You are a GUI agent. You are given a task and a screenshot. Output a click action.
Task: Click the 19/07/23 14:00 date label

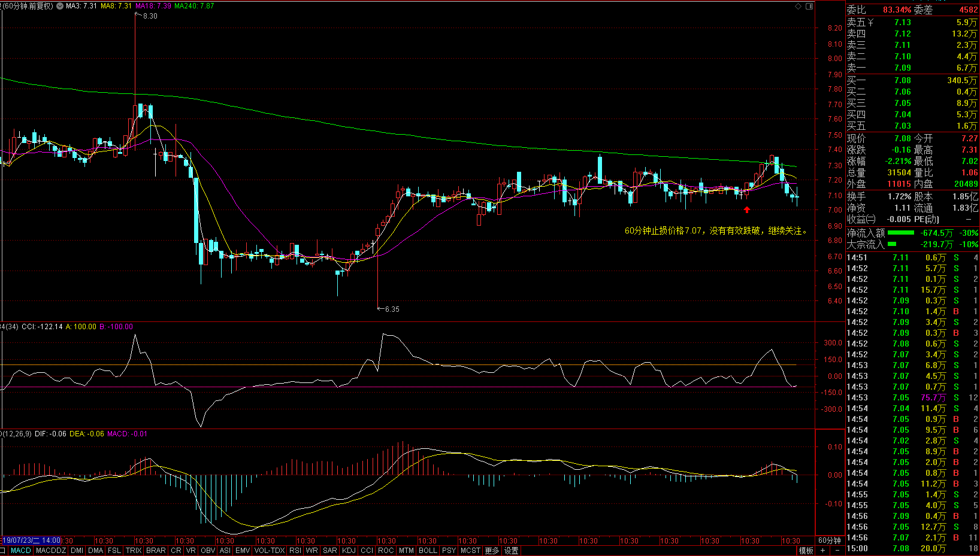31,540
